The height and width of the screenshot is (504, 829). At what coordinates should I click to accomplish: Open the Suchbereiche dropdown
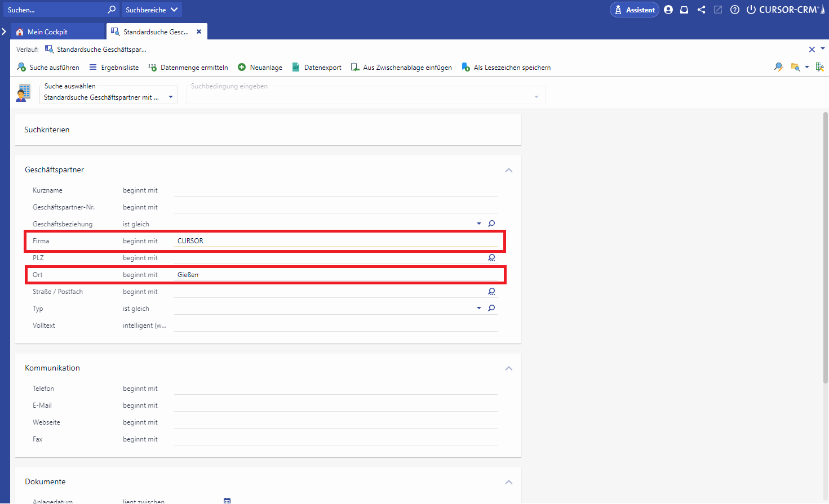click(x=152, y=10)
